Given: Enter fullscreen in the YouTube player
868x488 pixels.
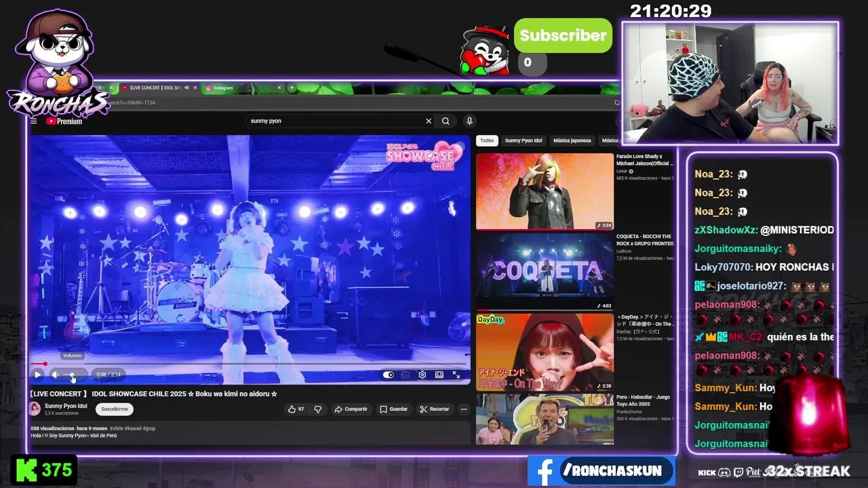Looking at the screenshot, I should [456, 374].
